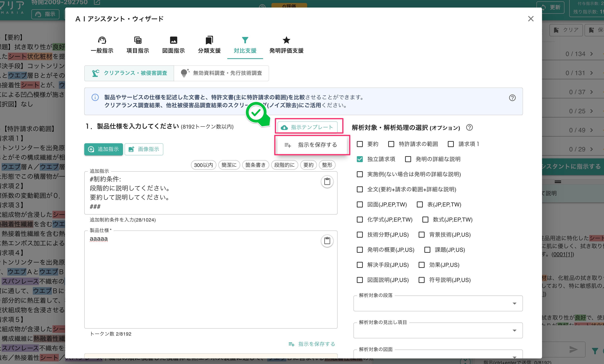Image resolution: width=604 pixels, height=364 pixels.
Task: Click help icon beside 解析対象・解析処理の選択
Action: coord(469,128)
